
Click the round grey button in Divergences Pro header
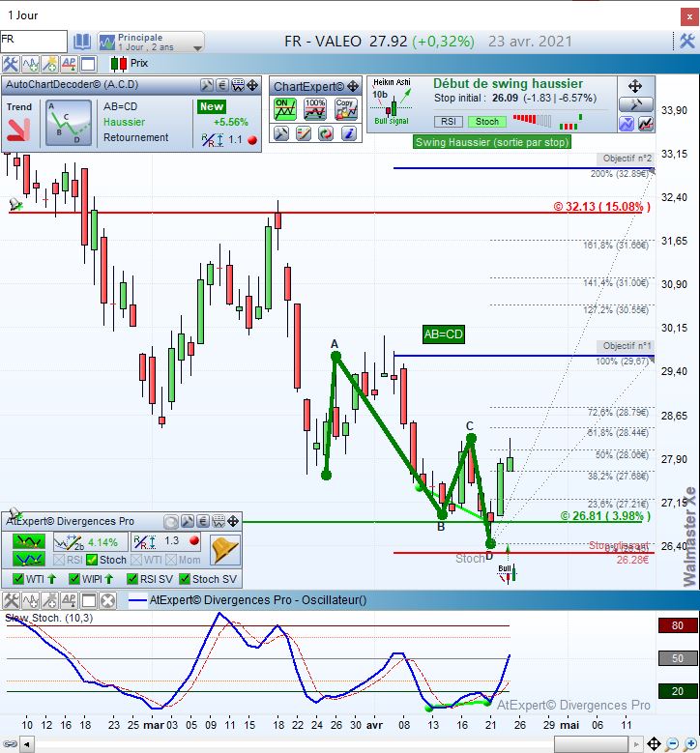[170, 522]
